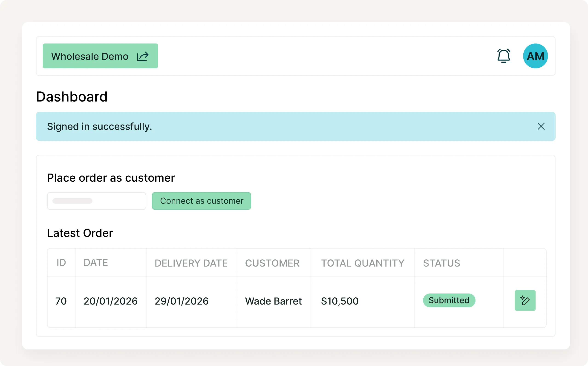Click the TOTAL QUANTITY column header
This screenshot has height=366, width=588.
coord(362,263)
